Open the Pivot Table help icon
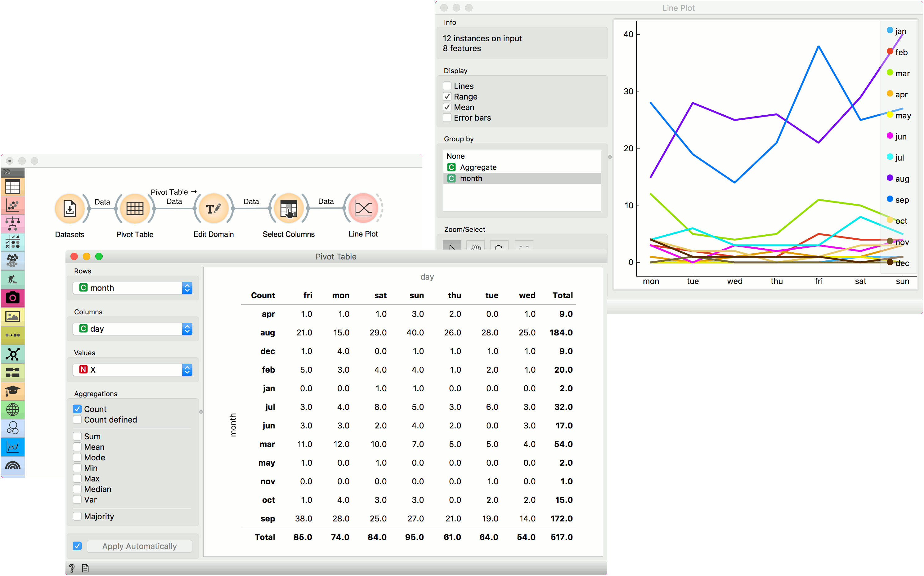Viewport: 924px width, 576px height. [x=72, y=568]
